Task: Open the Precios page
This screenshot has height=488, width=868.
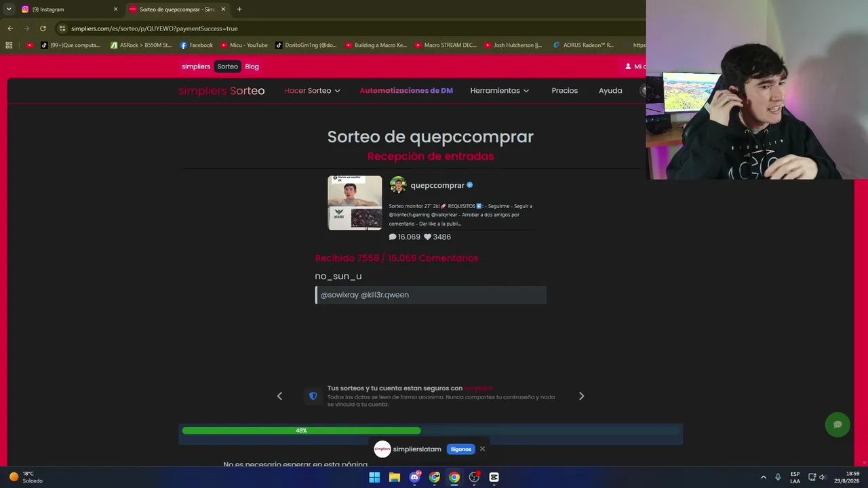Action: point(565,91)
